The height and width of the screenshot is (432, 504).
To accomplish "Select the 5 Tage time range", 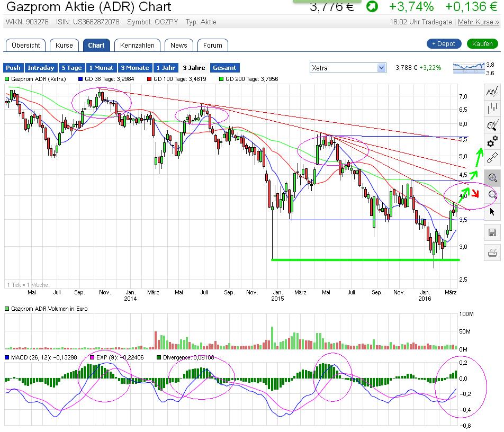I will point(71,68).
